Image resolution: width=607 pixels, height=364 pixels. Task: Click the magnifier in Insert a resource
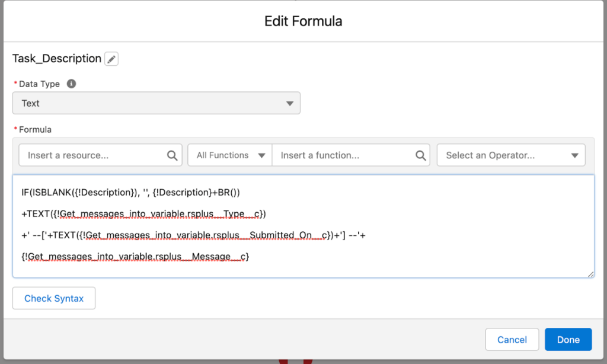[172, 155]
